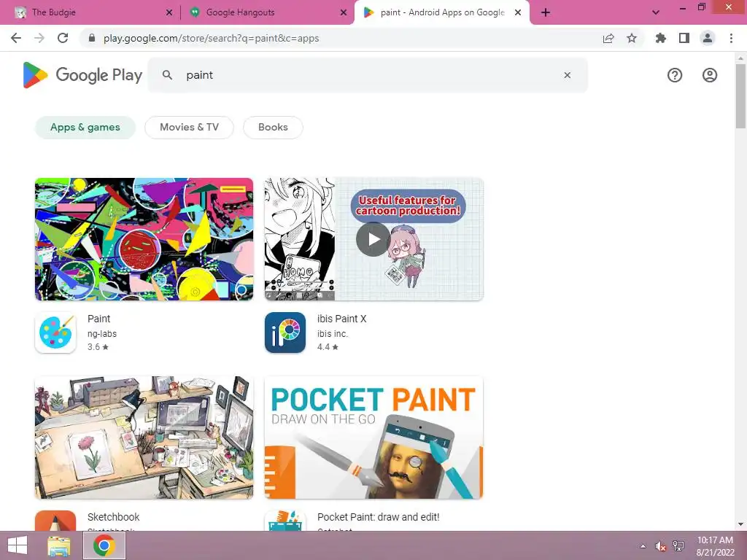This screenshot has width=747, height=560.
Task: Play the ibis Paint X preview video
Action: coord(373,239)
